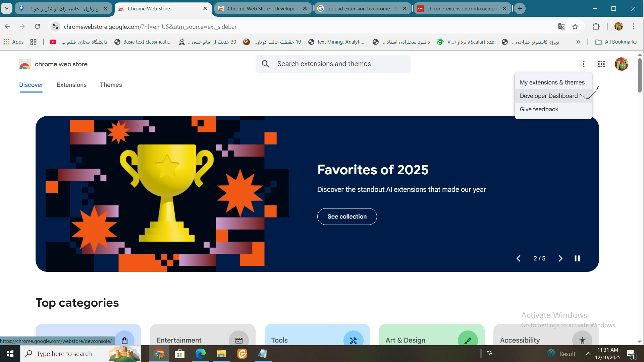Image resolution: width=644 pixels, height=362 pixels.
Task: Click the See collection button
Action: click(347, 217)
